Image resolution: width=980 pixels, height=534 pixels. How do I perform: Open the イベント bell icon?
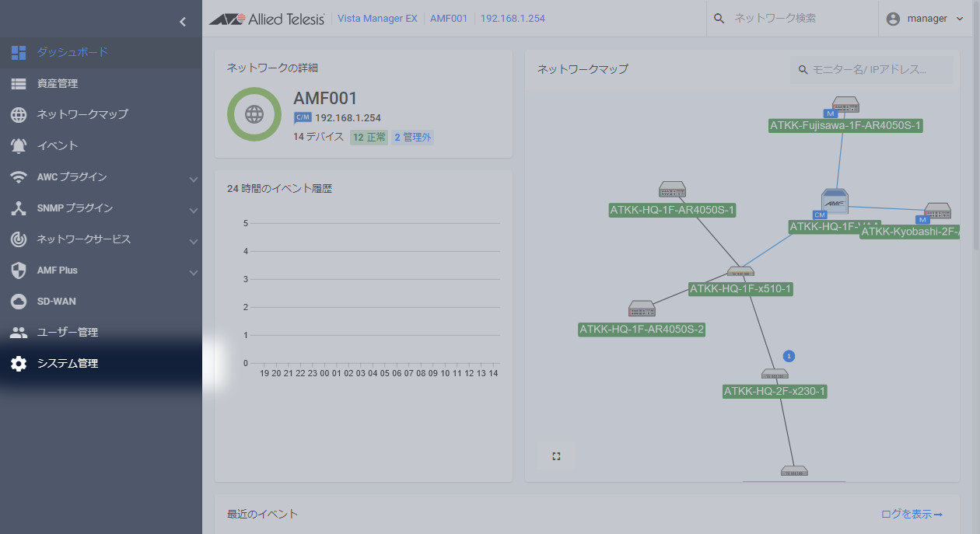19,145
